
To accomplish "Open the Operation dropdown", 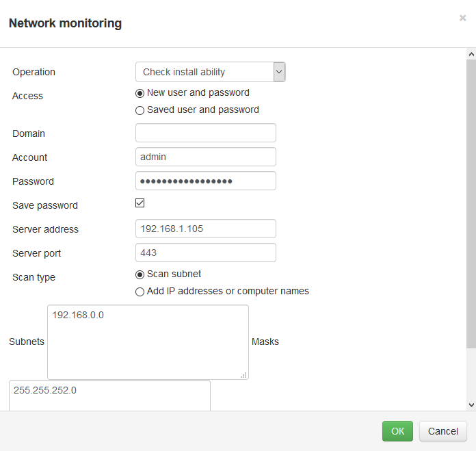I will [210, 72].
